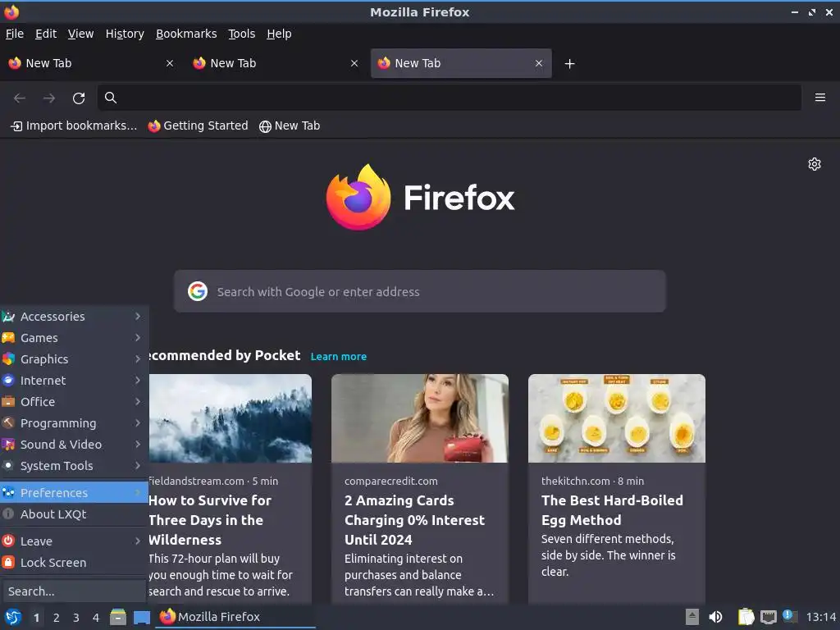Viewport: 840px width, 630px height.
Task: Close the second New Tab
Action: point(354,63)
